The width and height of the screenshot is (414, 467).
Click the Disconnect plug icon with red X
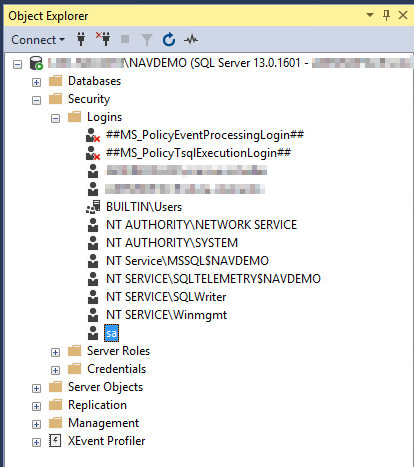tap(103, 39)
